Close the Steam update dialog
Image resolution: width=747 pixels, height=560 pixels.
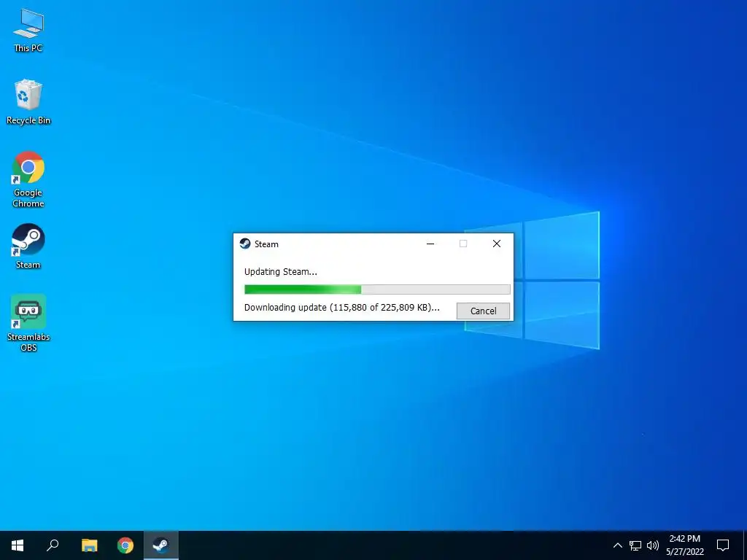tap(496, 244)
